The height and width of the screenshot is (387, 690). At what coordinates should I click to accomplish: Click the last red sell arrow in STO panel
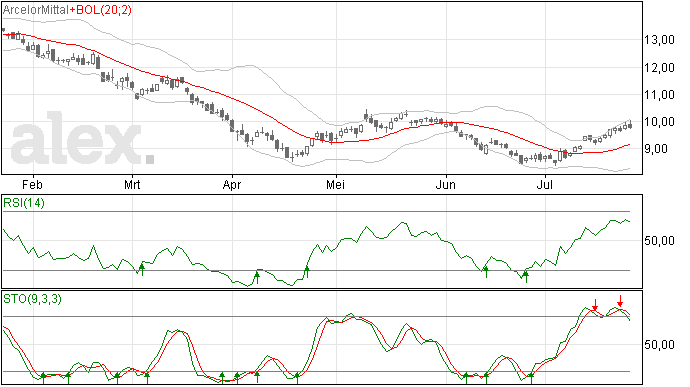coord(620,301)
